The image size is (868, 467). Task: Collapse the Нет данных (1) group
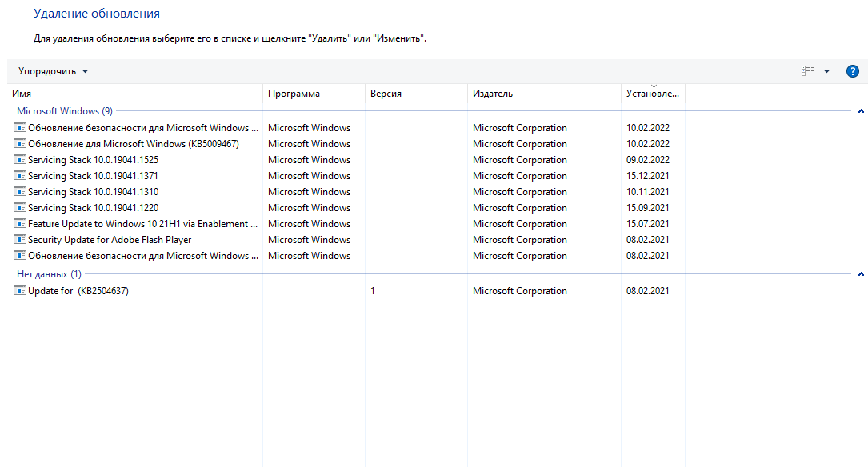tap(861, 274)
